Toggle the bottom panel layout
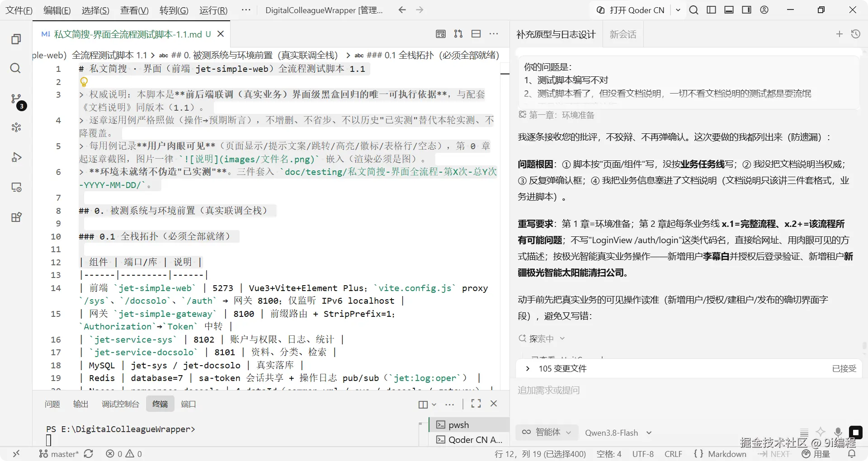 pos(729,10)
